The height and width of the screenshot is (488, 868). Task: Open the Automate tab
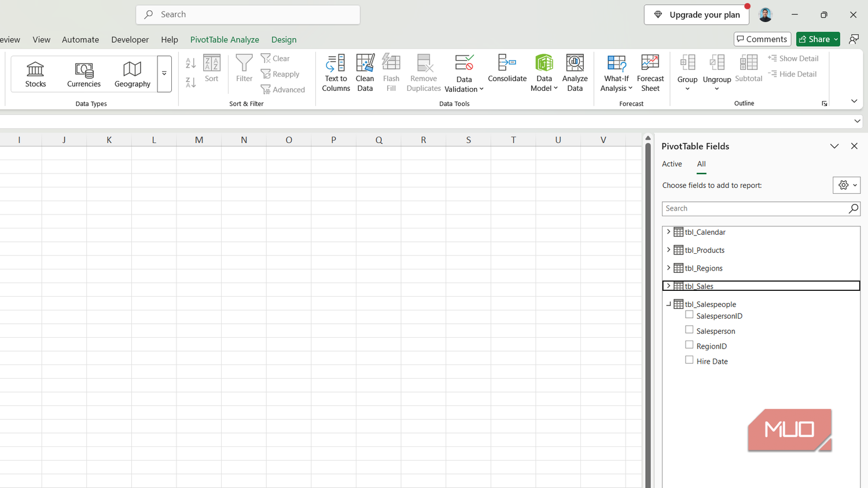[80, 39]
